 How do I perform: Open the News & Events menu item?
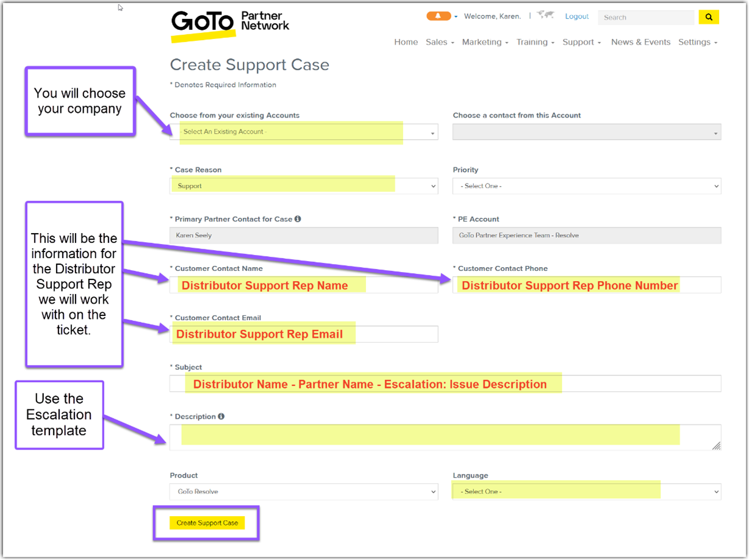pyautogui.click(x=640, y=42)
